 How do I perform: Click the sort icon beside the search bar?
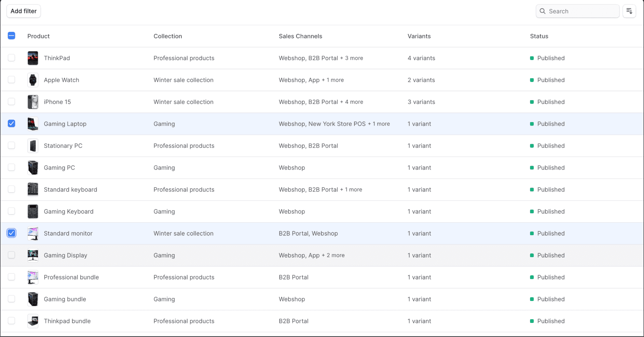[x=629, y=11]
